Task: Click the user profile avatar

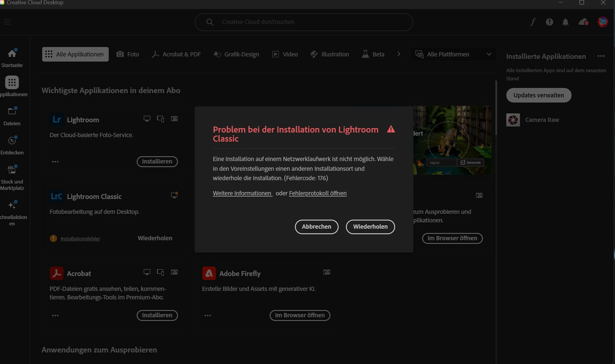Action: pyautogui.click(x=603, y=22)
